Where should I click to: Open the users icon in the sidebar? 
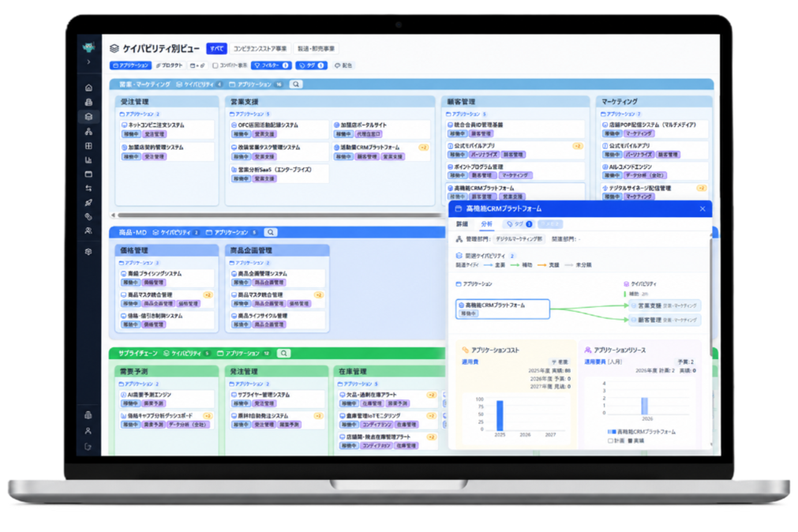[88, 230]
